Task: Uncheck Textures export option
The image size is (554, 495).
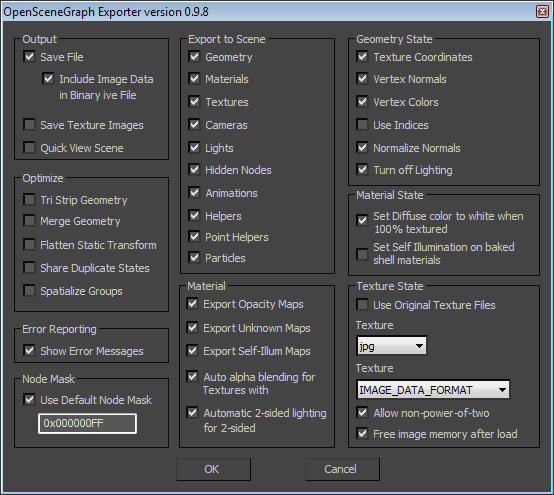Action: 194,102
